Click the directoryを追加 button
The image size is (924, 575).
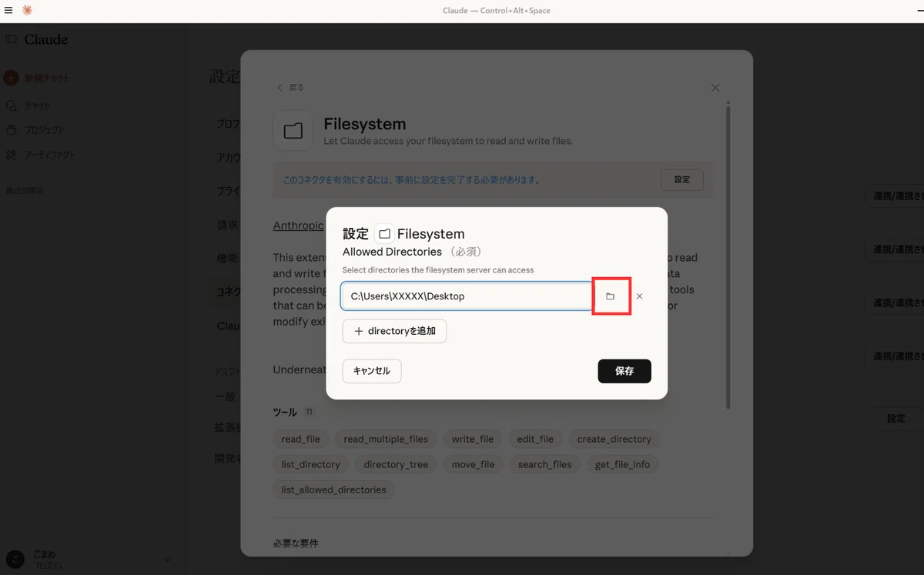[x=394, y=331]
